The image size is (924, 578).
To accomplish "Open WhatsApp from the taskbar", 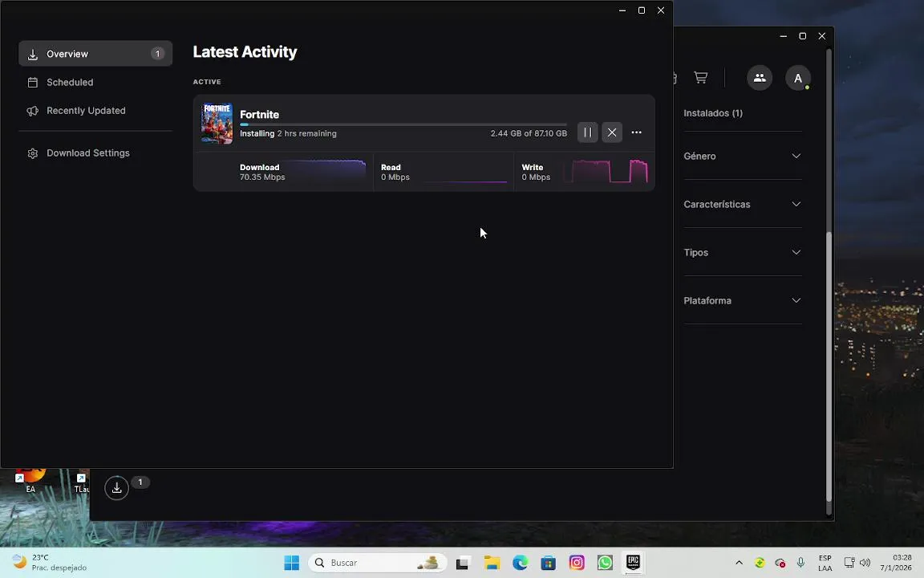I will [605, 563].
